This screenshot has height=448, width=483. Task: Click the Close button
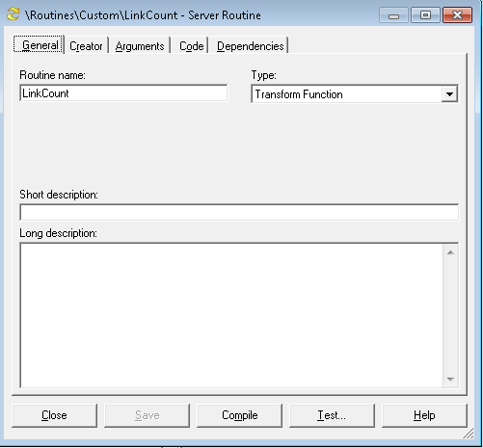click(x=54, y=415)
